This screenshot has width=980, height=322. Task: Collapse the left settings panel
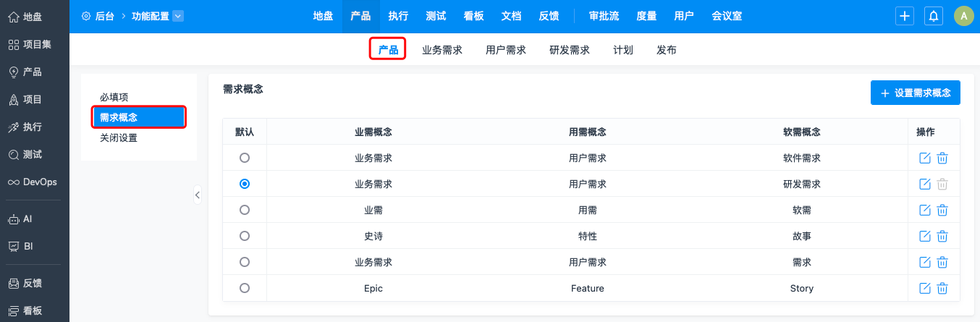pos(197,195)
